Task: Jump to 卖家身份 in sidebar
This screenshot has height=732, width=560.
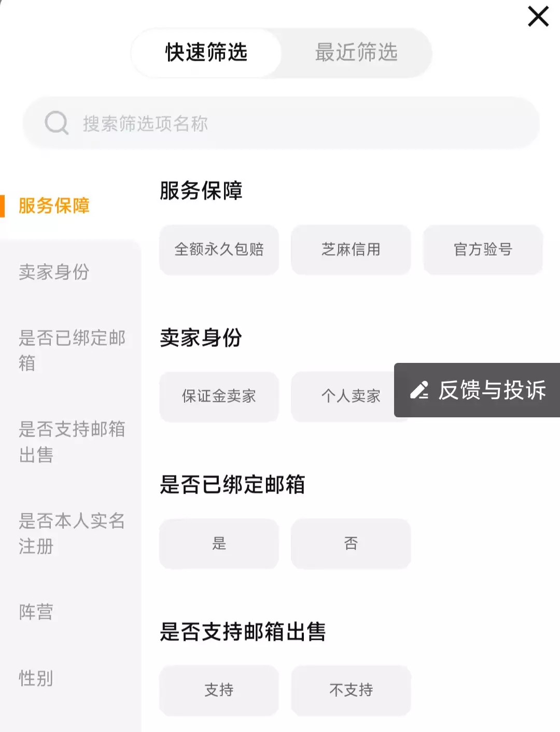Action: click(x=54, y=272)
